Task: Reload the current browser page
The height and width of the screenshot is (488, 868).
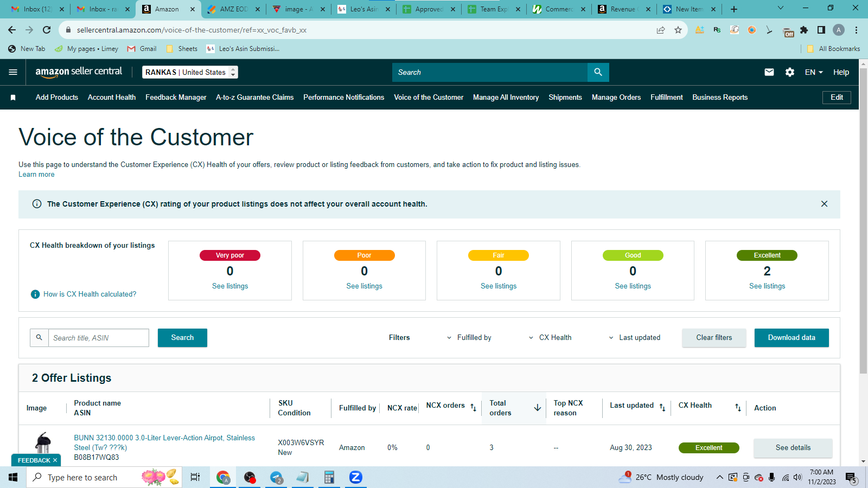Action: (x=47, y=30)
